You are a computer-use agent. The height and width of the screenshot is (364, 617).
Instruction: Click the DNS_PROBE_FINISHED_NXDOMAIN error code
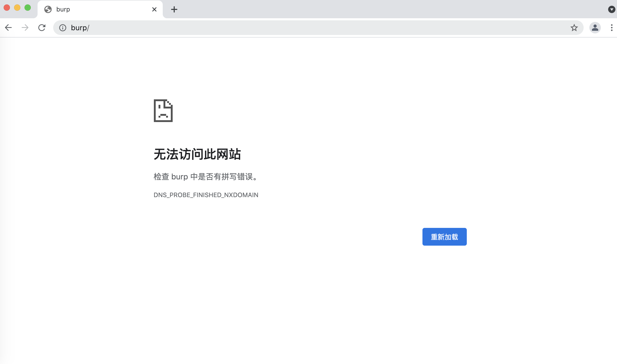coord(206,195)
